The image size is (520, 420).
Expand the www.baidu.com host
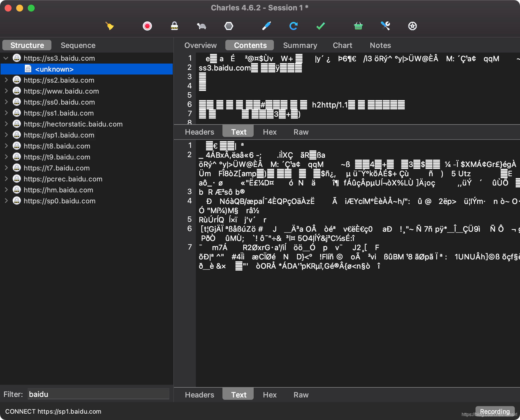[x=6, y=91]
